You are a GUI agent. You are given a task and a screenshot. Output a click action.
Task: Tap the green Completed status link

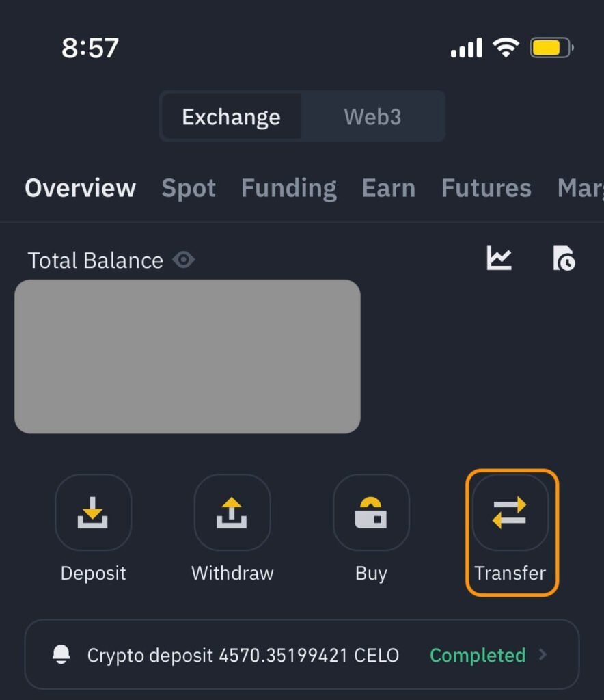click(x=478, y=655)
